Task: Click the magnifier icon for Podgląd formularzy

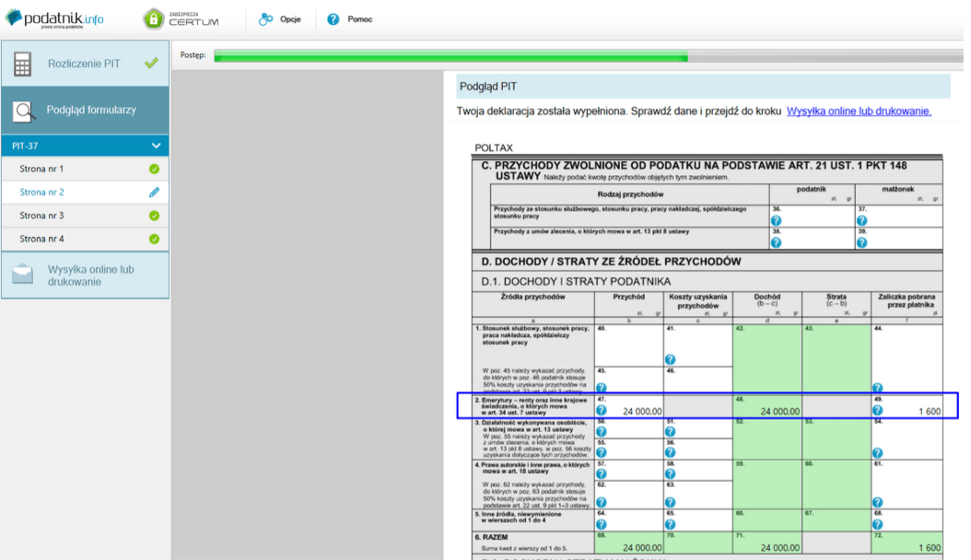Action: 24,111
